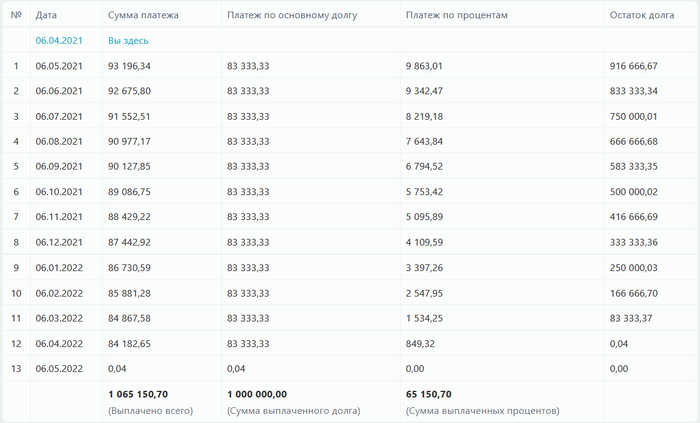Click total interest 65 150,70
This screenshot has width=700, height=423.
(x=428, y=394)
